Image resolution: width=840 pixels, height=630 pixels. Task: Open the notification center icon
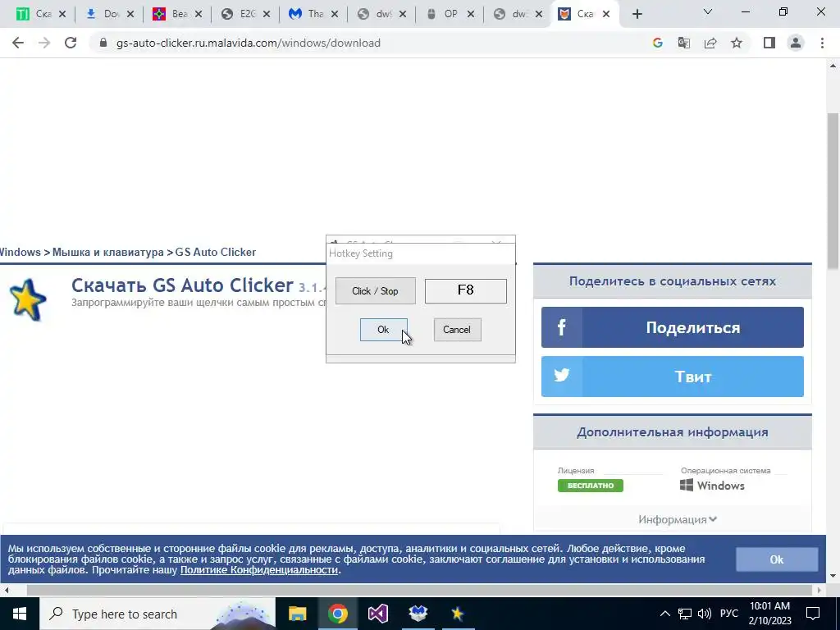813,614
